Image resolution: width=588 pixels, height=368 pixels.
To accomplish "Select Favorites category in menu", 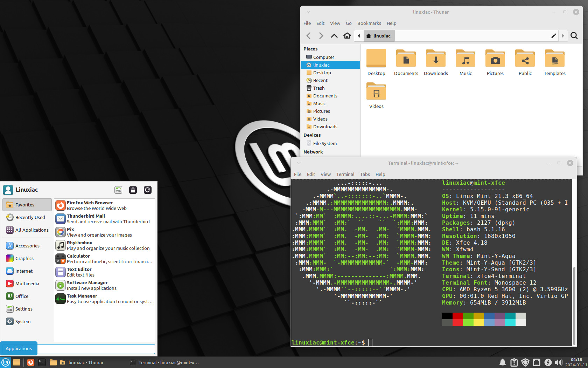I will (x=27, y=205).
